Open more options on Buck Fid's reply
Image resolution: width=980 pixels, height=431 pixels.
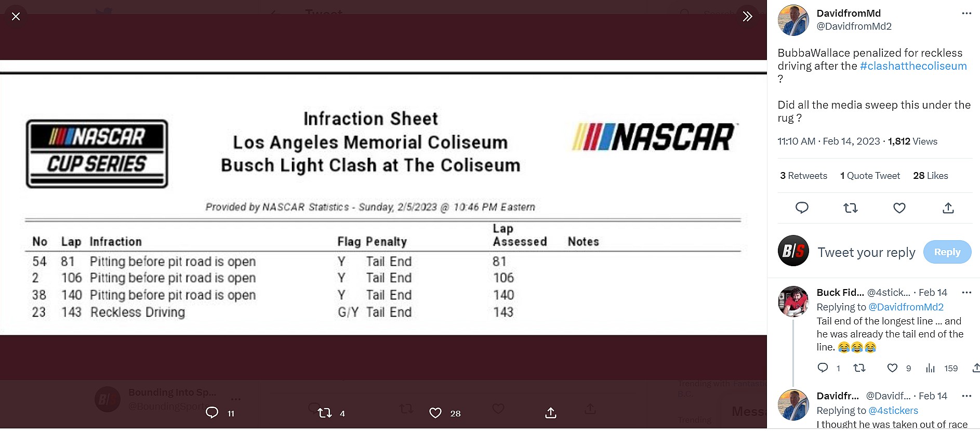[966, 293]
